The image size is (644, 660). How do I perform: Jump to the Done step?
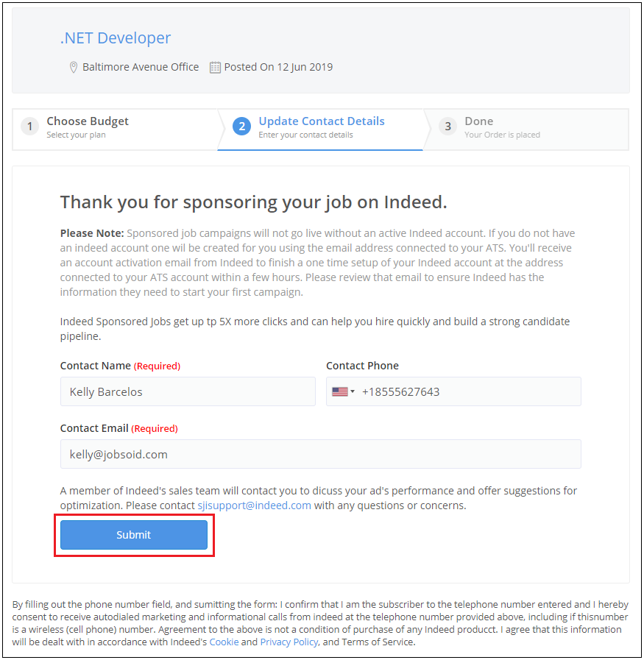tap(479, 121)
